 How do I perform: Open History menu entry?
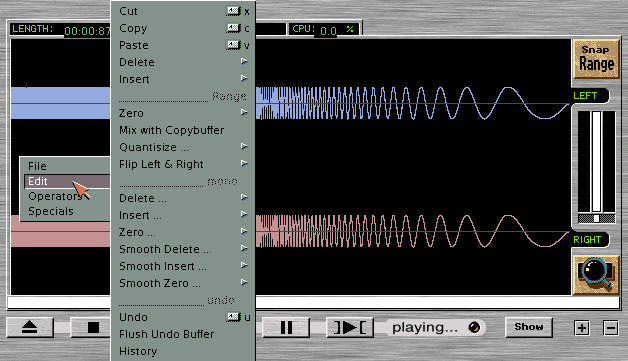pyautogui.click(x=138, y=351)
